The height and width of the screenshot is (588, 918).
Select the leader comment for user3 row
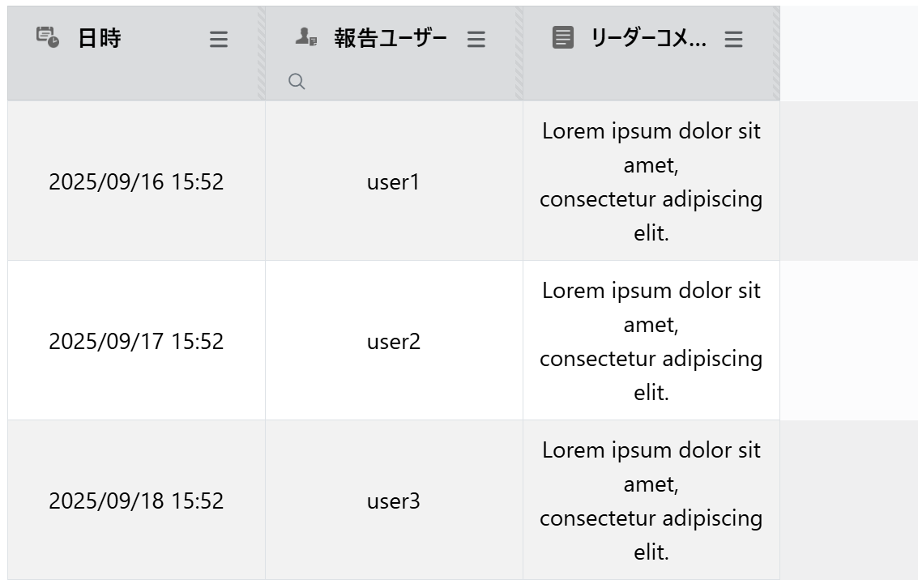[x=651, y=501]
